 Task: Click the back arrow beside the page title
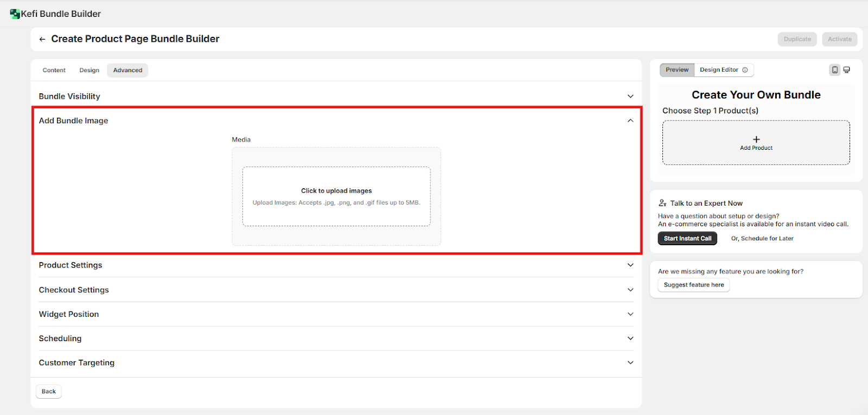pyautogui.click(x=42, y=39)
